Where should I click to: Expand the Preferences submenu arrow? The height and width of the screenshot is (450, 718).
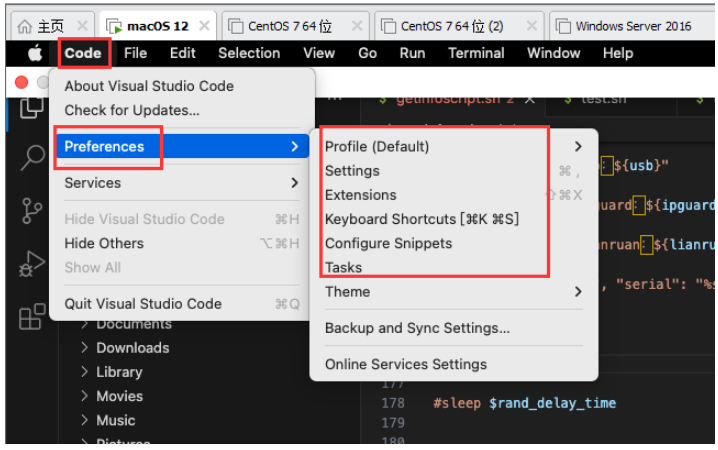point(295,146)
